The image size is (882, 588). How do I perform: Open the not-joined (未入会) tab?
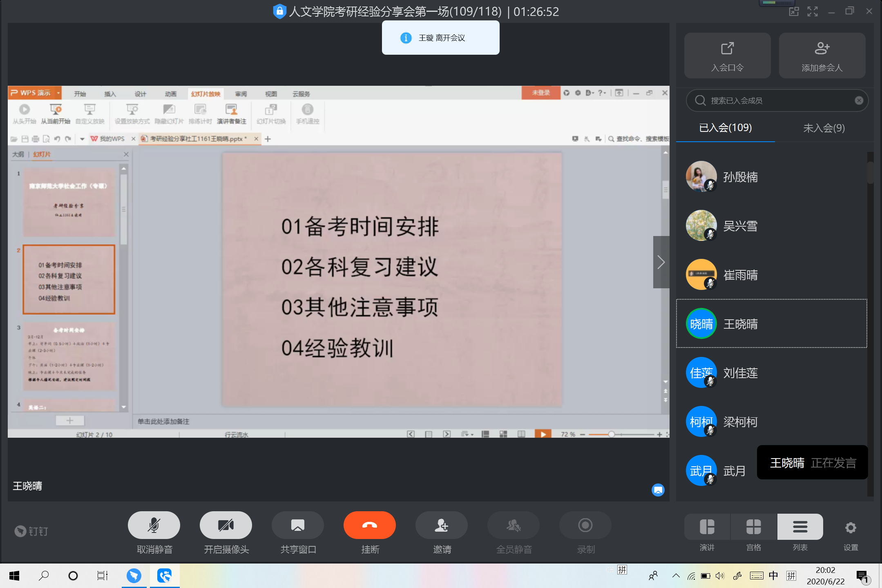pyautogui.click(x=824, y=128)
